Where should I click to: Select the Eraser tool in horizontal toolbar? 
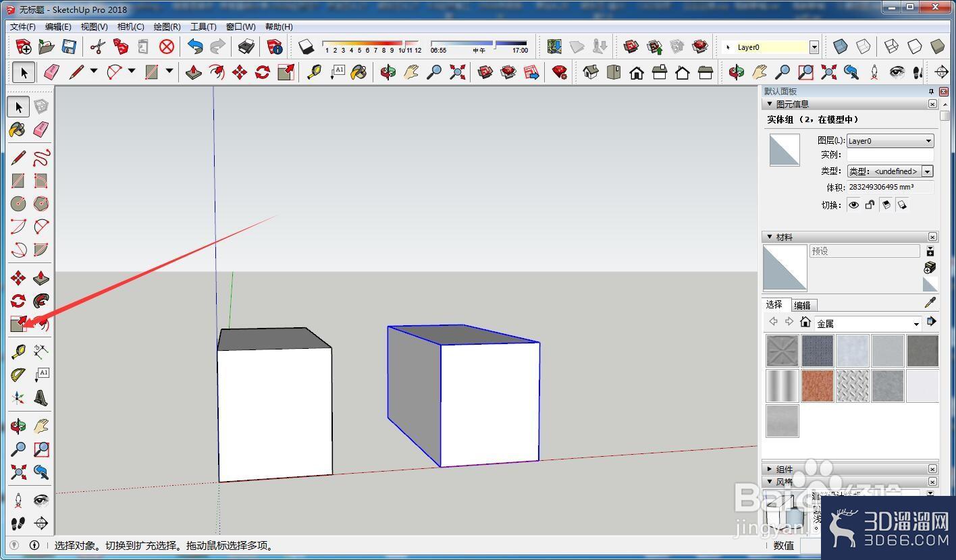click(51, 72)
